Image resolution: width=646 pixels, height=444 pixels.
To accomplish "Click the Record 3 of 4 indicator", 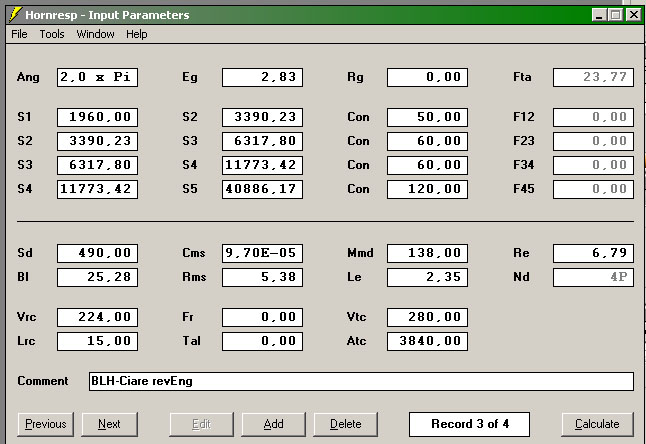I will (469, 424).
